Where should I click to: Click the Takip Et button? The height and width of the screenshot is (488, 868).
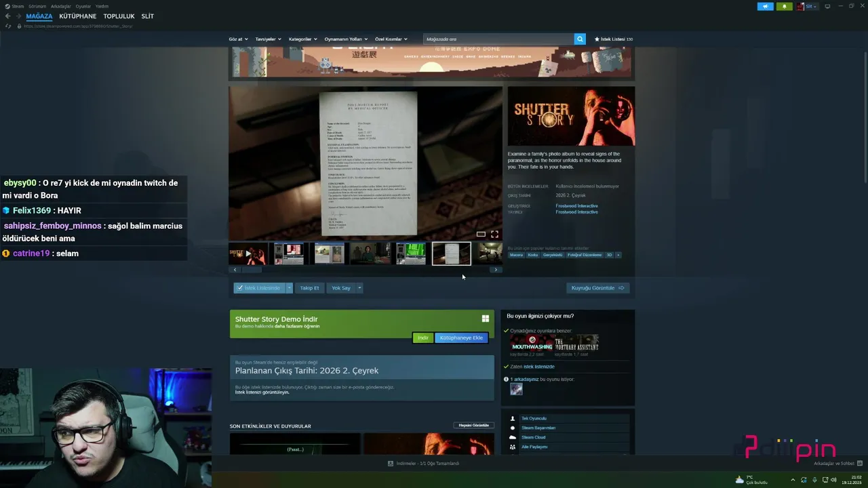pos(309,288)
